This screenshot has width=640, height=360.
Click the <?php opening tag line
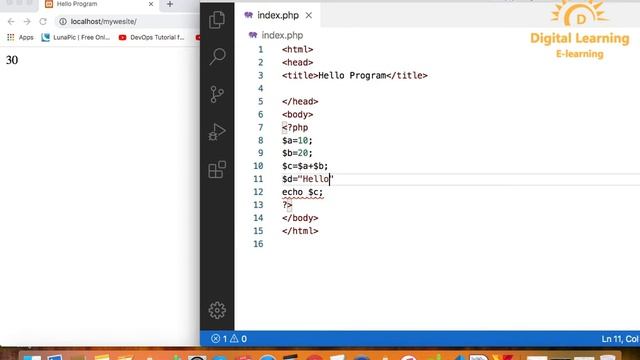coord(295,127)
